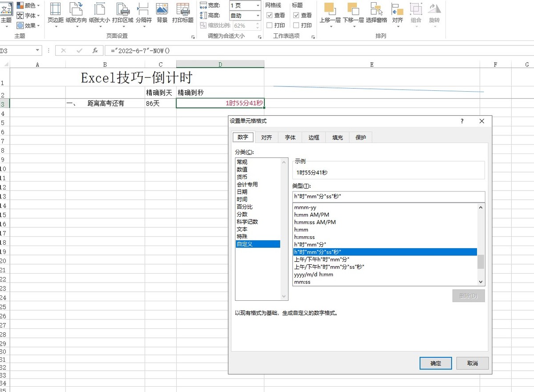The height and width of the screenshot is (392, 534).
Task: Click the formula bar text
Action: point(141,51)
